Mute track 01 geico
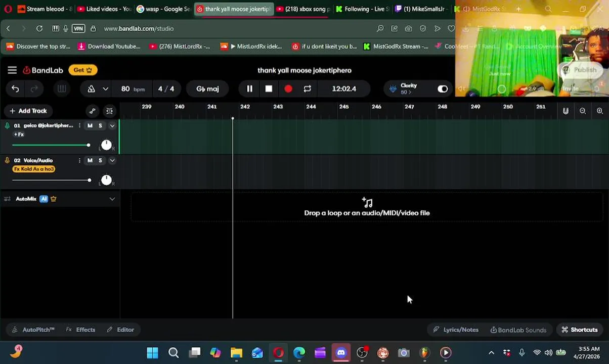Viewport: 609px width, 364px height. point(90,125)
